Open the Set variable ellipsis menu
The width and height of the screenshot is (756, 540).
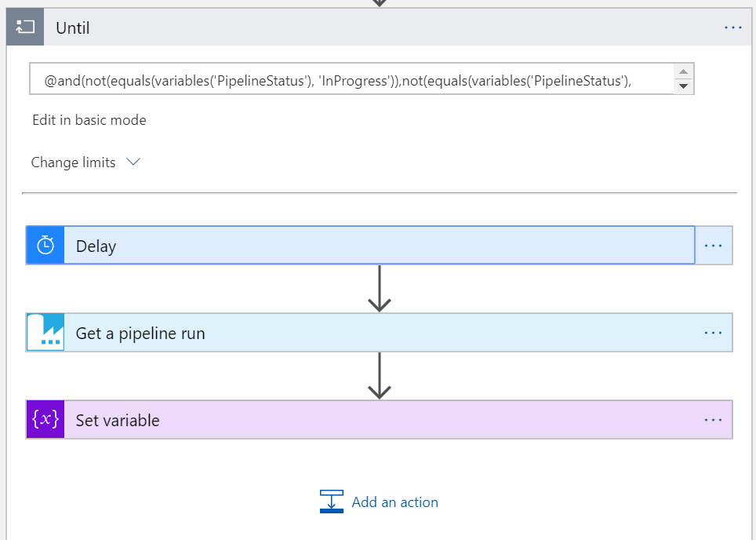point(713,420)
